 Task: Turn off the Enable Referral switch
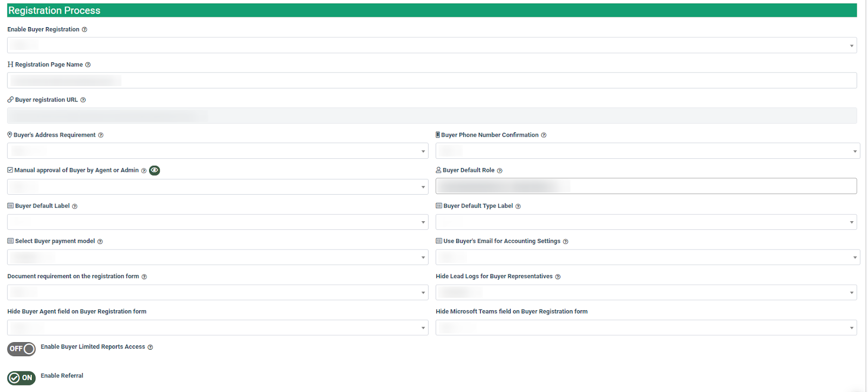[21, 378]
